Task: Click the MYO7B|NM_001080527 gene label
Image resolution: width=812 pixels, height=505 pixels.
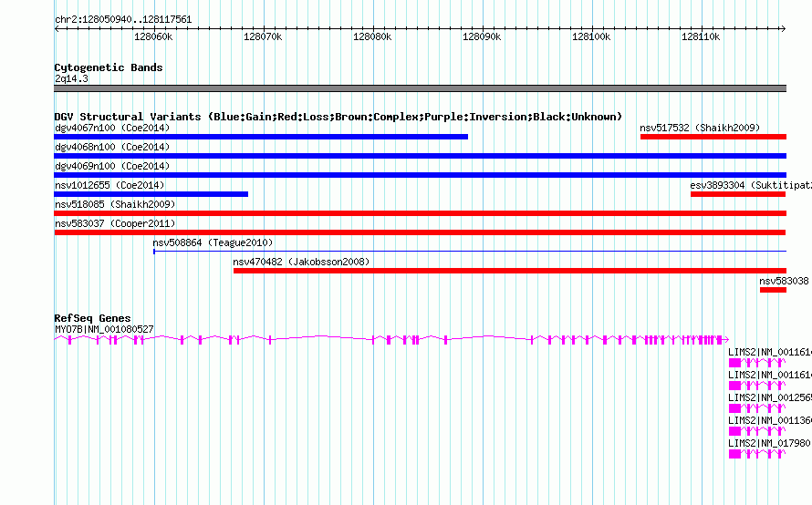Action: coord(104,329)
